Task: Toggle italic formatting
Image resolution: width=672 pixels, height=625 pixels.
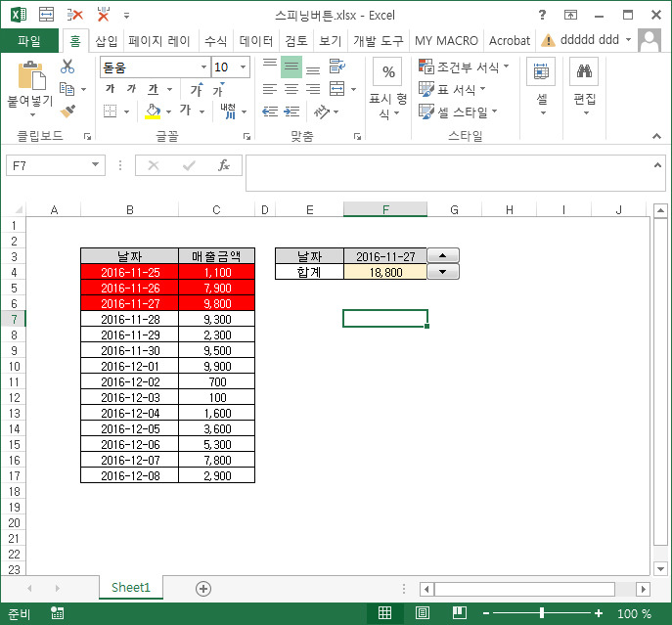Action: tap(131, 89)
